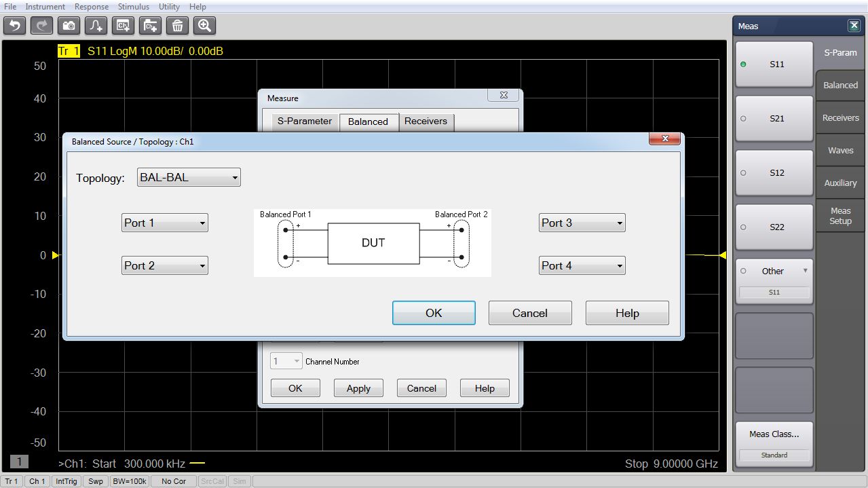Click Help in the Balanced Topology dialog
Viewport: 868px width, 488px height.
tap(627, 313)
